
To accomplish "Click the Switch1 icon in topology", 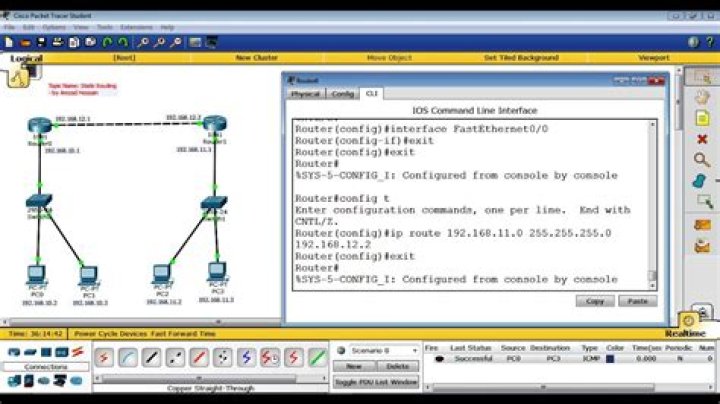I will coord(214,202).
